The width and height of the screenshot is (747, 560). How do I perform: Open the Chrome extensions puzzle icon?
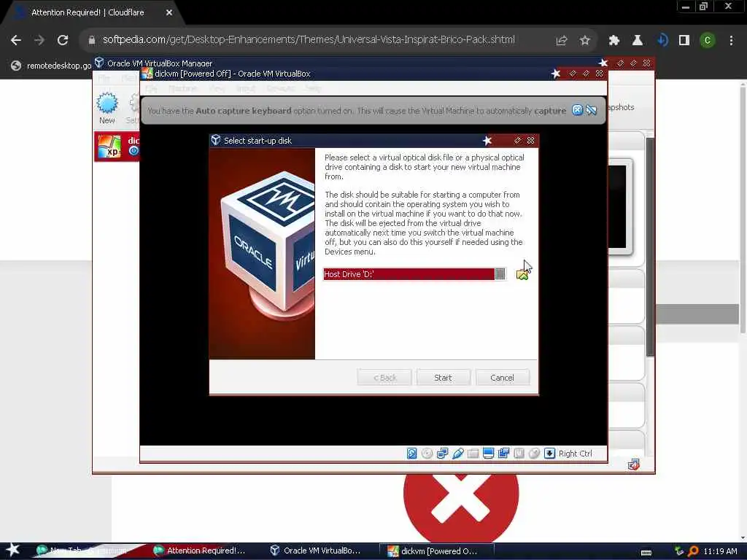(614, 41)
